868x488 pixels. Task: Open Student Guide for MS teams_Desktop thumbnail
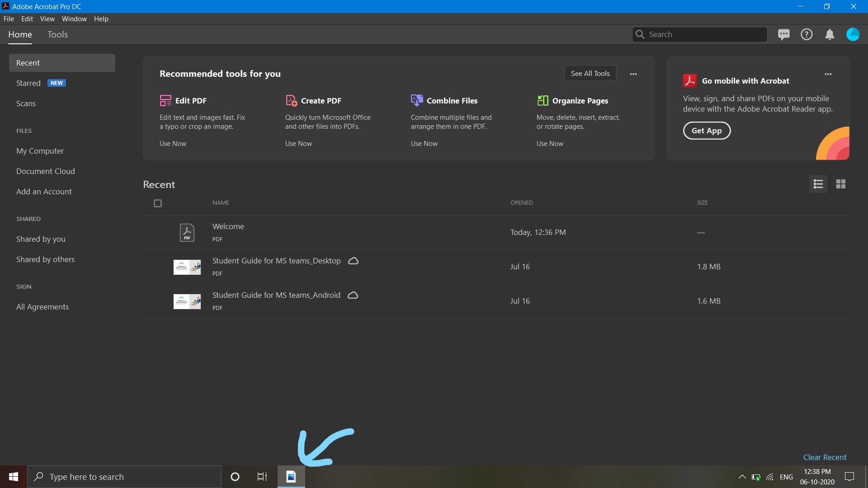(x=187, y=267)
